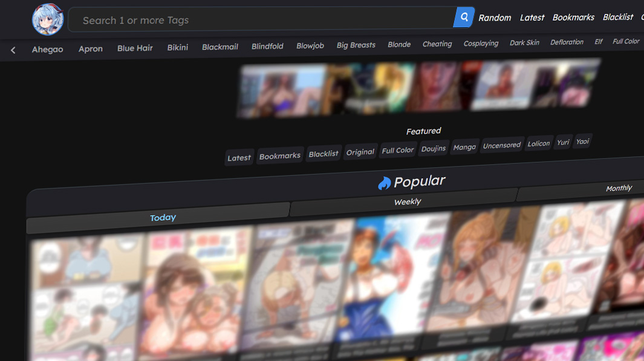Click the Full Color chip under Featured
644x361 pixels.
[x=397, y=150]
